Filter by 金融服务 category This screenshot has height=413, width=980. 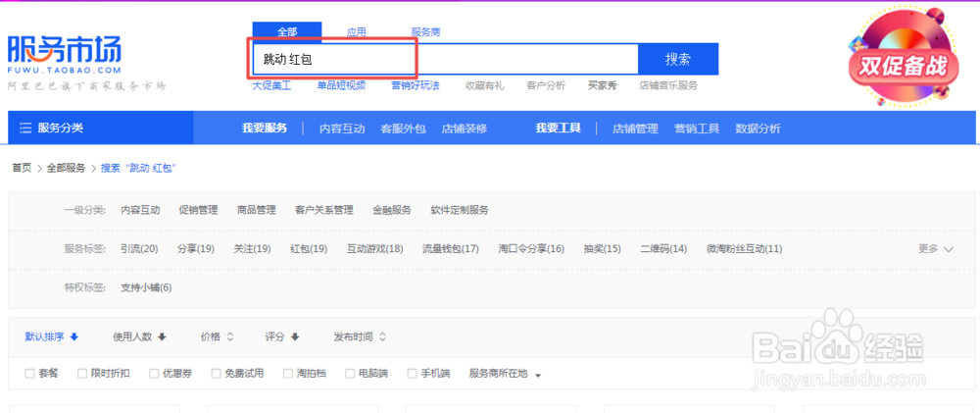click(x=392, y=210)
